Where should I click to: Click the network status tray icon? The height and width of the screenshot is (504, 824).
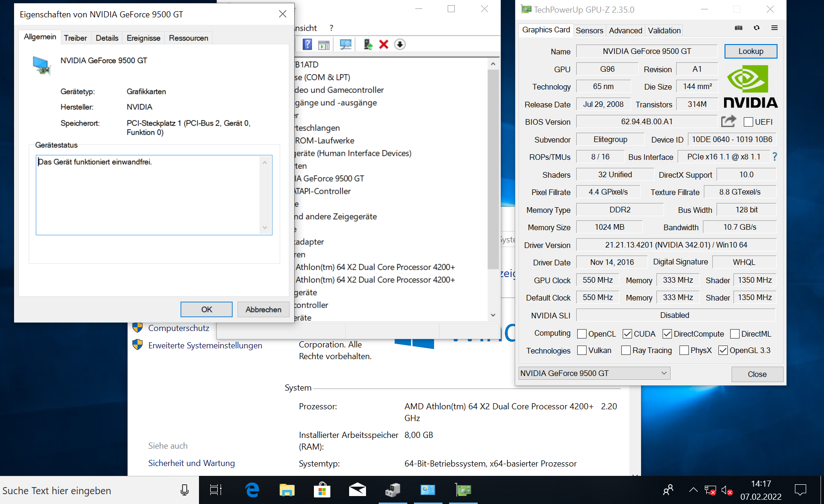710,490
